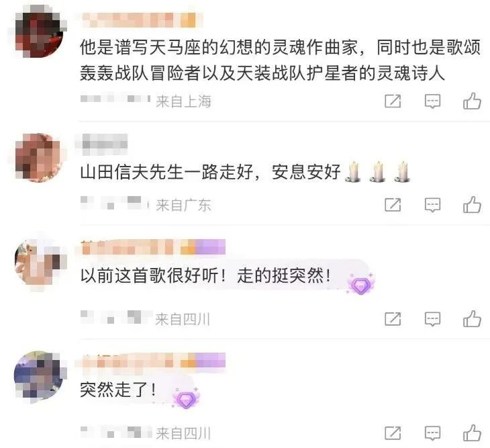The width and height of the screenshot is (490, 448).
Task: Open username above 山田信夫先生 comment
Action: coord(105,144)
